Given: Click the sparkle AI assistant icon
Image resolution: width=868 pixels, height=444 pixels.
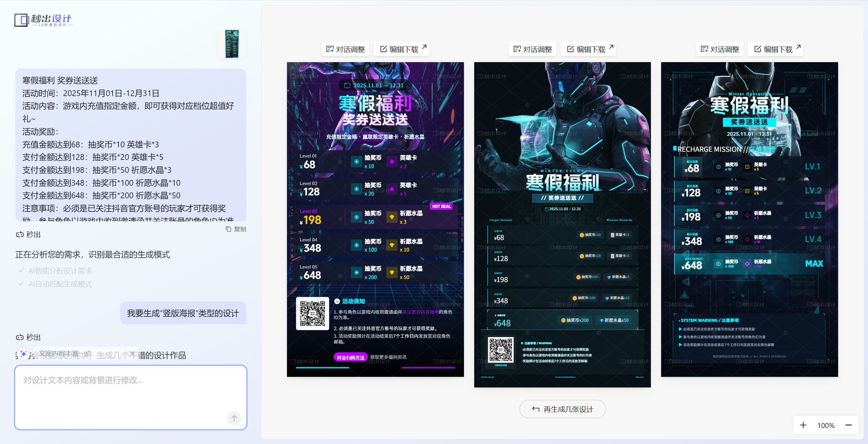Looking at the screenshot, I should [x=23, y=354].
